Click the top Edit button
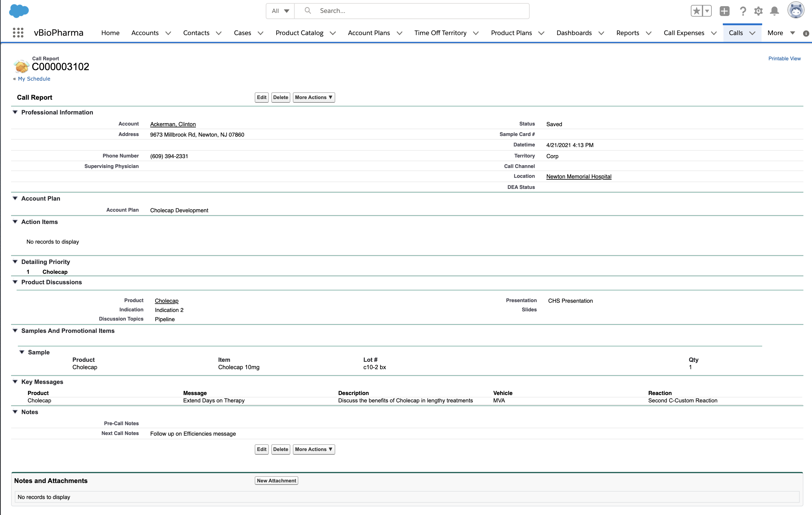Viewport: 812px width, 515px height. 261,98
